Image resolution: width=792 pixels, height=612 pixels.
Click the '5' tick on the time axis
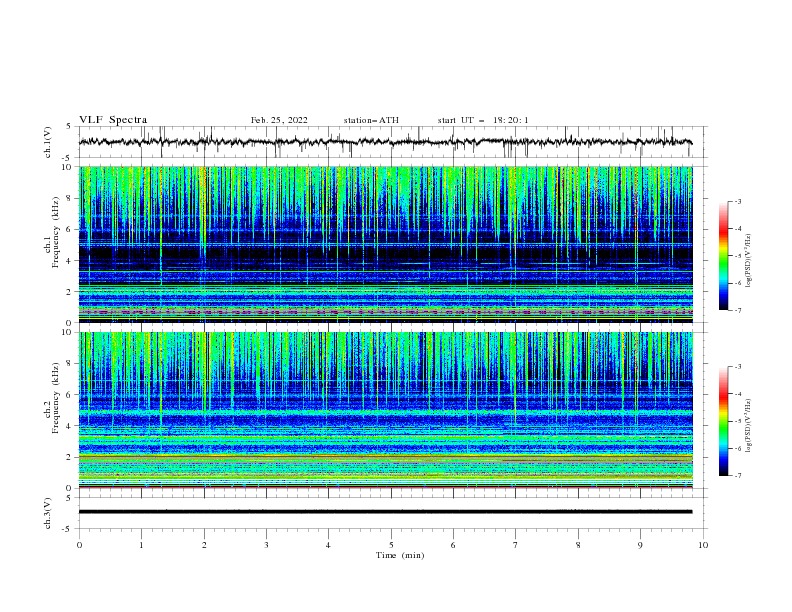[x=391, y=545]
